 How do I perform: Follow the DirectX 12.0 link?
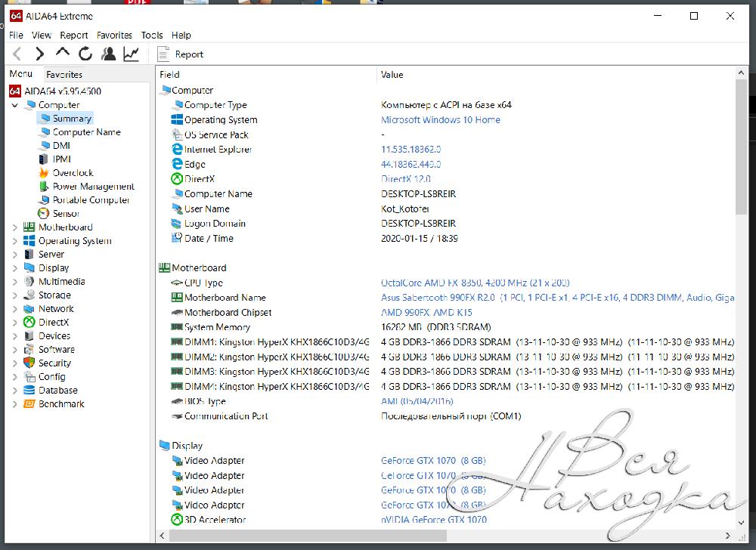click(x=405, y=179)
